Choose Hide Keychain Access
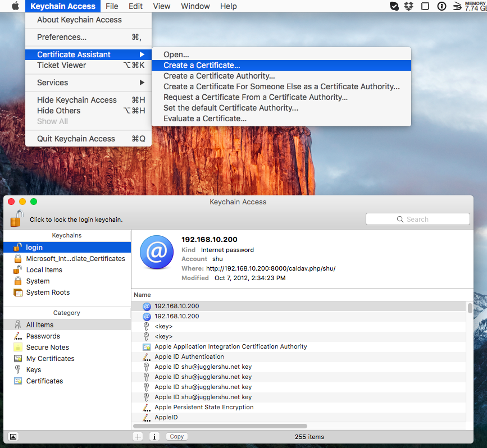This screenshot has height=448, width=487. [x=88, y=100]
